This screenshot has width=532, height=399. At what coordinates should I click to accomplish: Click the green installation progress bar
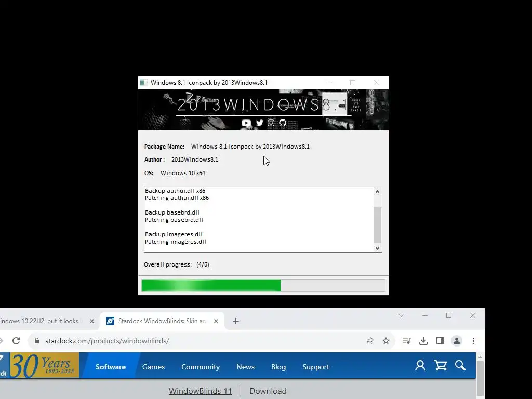pyautogui.click(x=263, y=285)
